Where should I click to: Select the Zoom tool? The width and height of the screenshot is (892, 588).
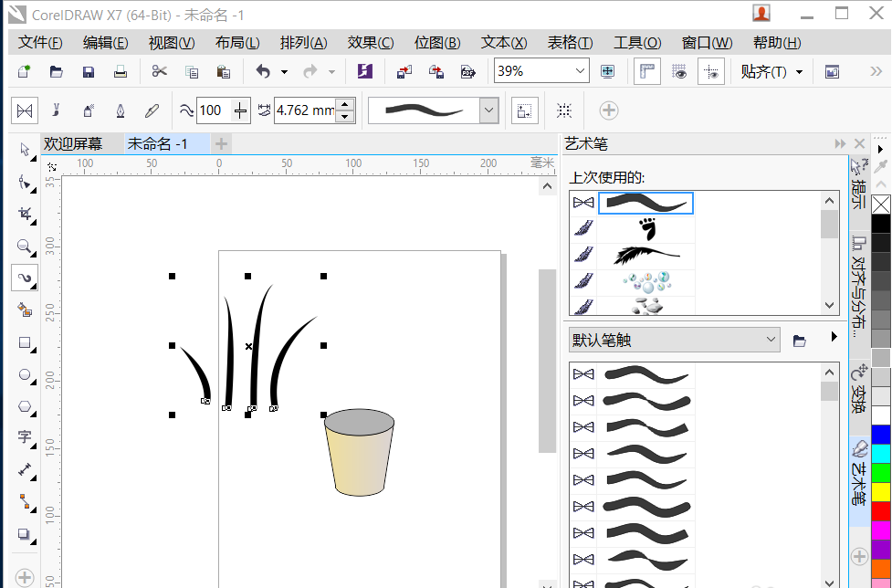24,247
